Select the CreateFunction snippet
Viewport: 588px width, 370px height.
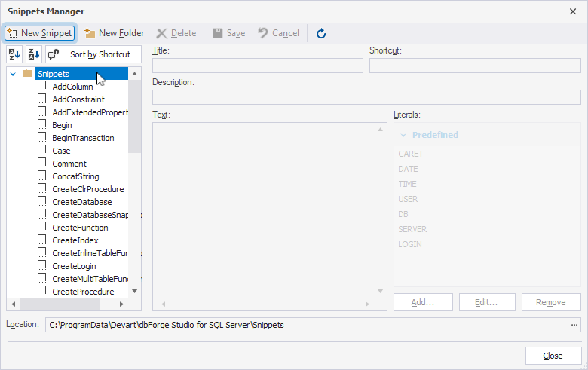[x=80, y=228]
